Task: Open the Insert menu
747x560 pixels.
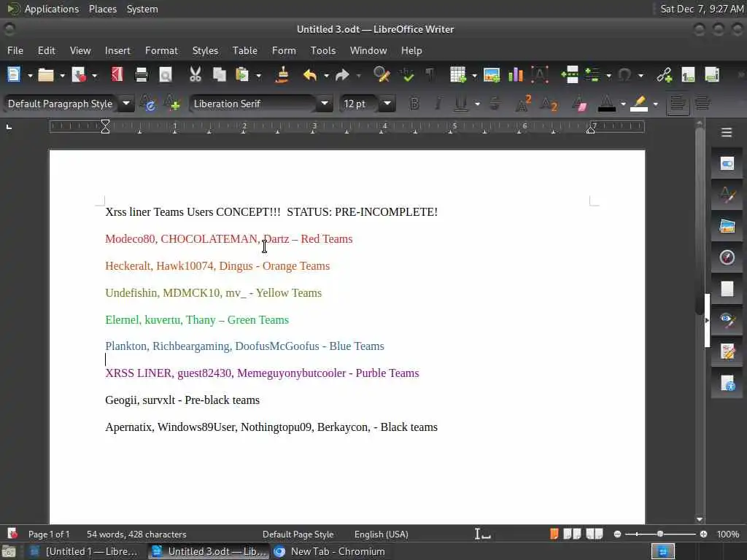Action: 117,50
